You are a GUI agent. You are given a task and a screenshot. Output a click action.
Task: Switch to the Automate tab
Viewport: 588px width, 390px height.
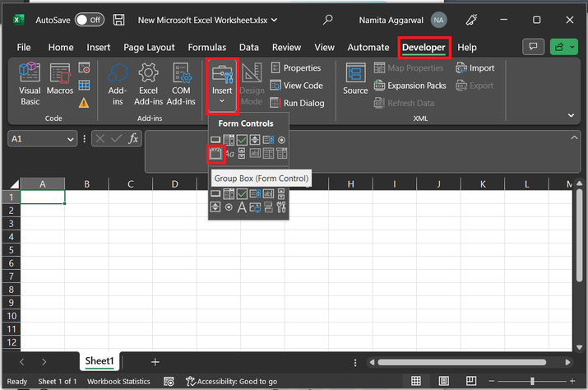click(368, 47)
